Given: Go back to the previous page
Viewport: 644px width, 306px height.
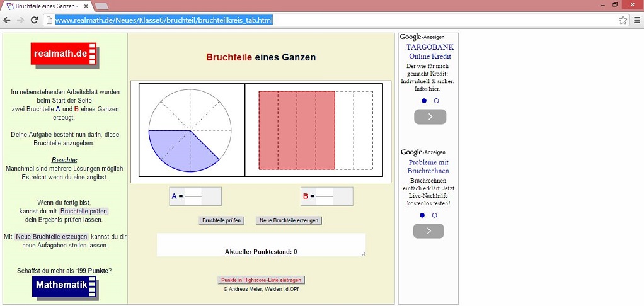Looking at the screenshot, I should 7,20.
